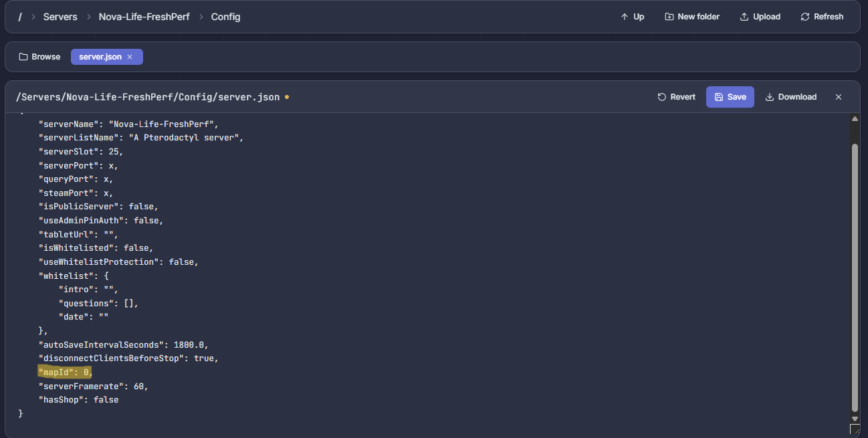Click the "queryPort": x line
The height and width of the screenshot is (438, 868).
(76, 179)
